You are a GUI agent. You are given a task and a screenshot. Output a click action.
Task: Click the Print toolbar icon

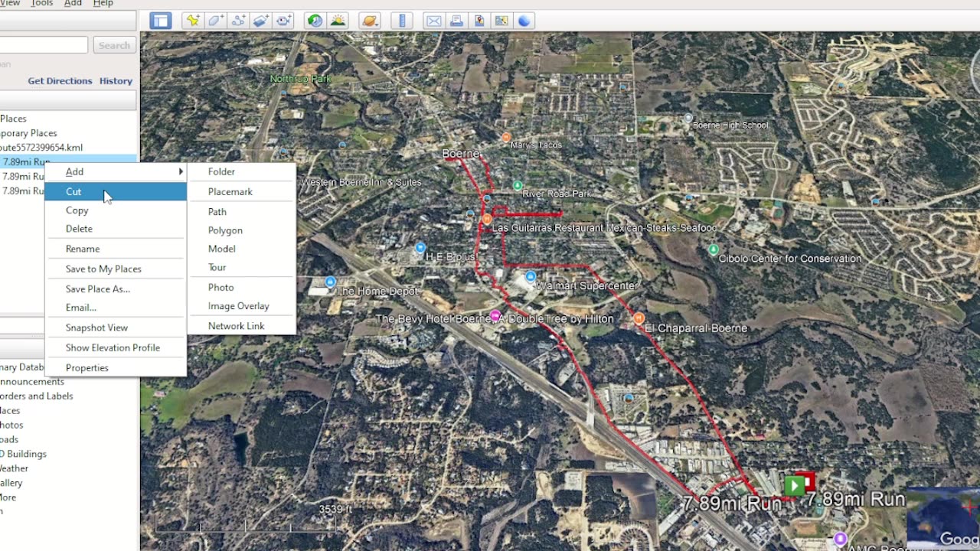point(456,21)
